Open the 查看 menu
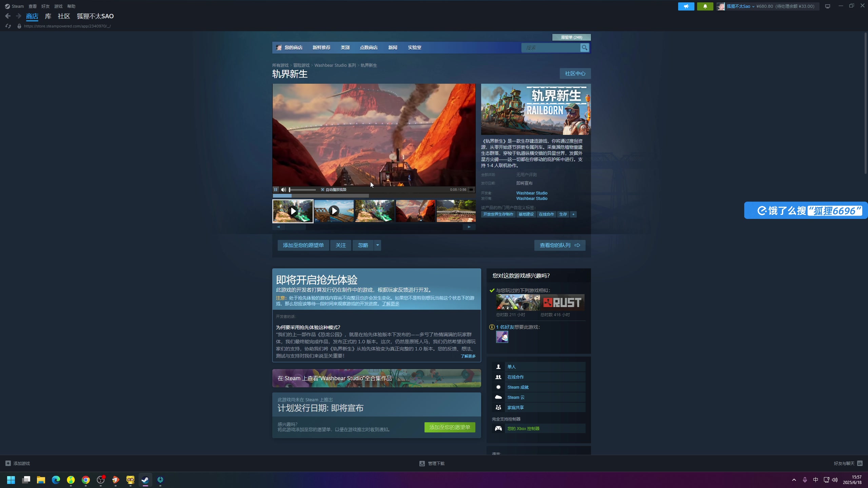The image size is (868, 488). (33, 6)
